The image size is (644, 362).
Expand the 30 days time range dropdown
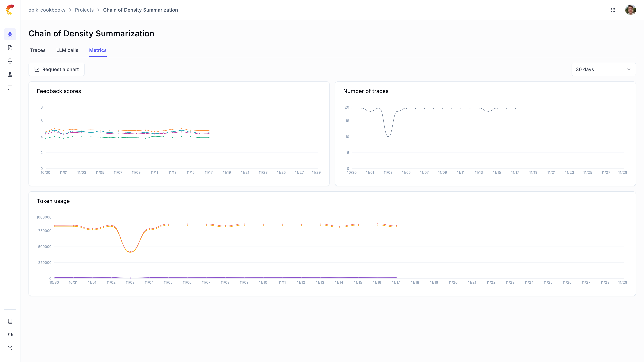point(603,69)
